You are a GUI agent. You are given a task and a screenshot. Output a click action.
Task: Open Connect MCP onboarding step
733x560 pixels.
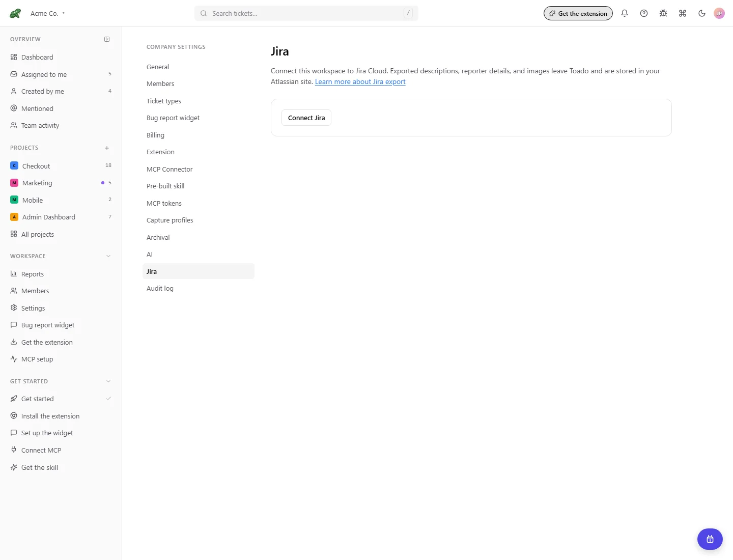(61, 450)
